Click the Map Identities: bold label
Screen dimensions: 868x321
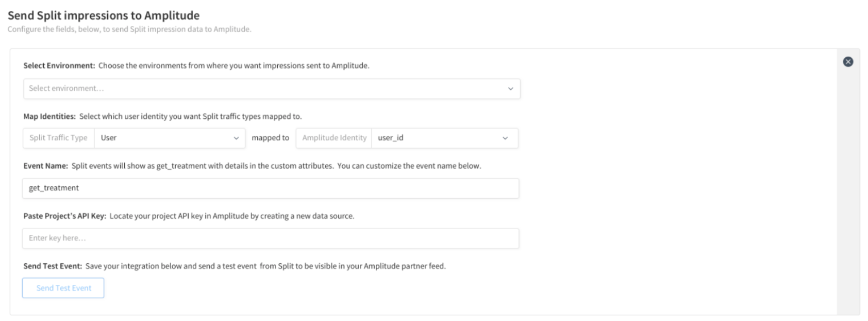coord(49,116)
